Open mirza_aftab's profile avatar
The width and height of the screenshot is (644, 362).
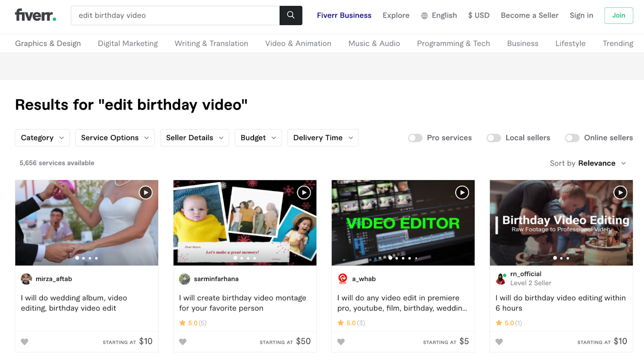26,279
